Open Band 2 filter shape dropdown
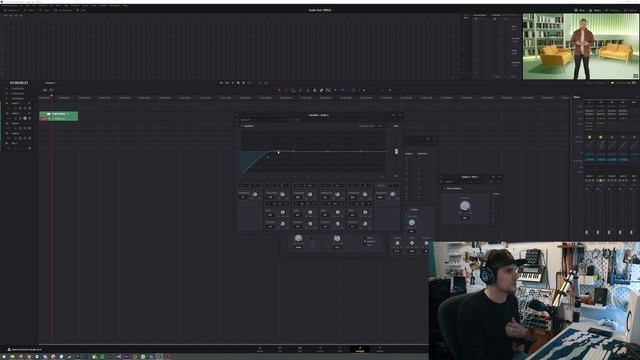This screenshot has width=640, height=360. (283, 186)
